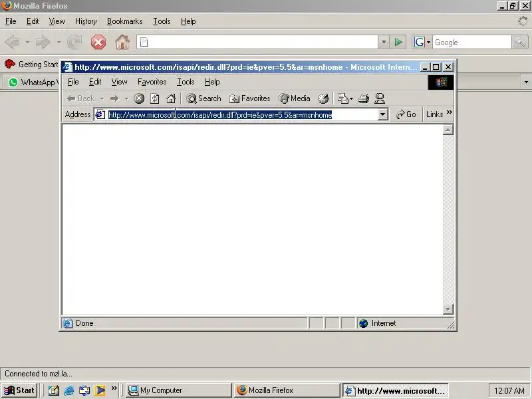Launch Internet Explorer from Quick Launch
Viewport: 532px width, 399px height.
pyautogui.click(x=69, y=390)
